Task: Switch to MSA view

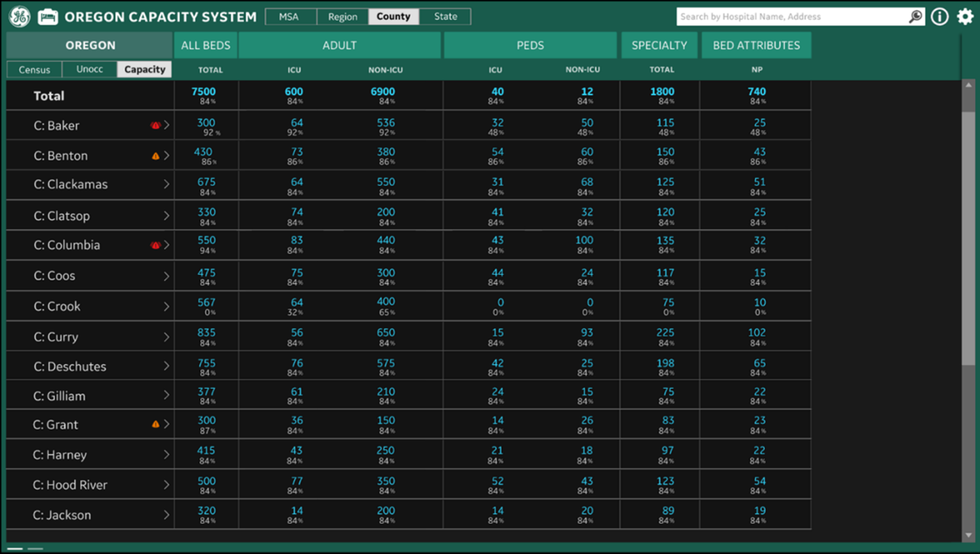Action: (x=289, y=17)
